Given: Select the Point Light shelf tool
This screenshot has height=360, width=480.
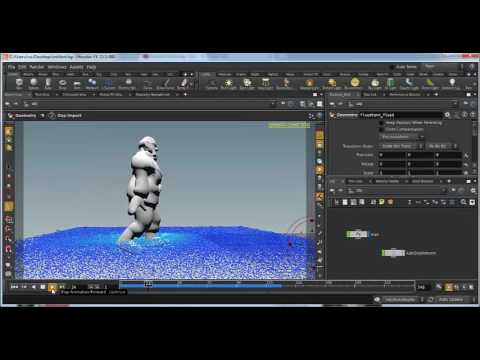Looking at the screenshot, I should coord(228,83).
